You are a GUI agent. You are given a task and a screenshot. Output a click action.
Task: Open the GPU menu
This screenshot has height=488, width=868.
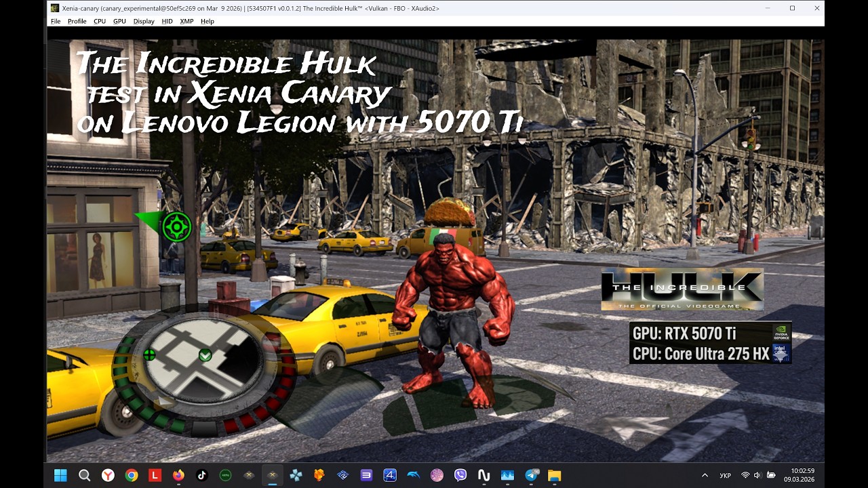tap(119, 21)
